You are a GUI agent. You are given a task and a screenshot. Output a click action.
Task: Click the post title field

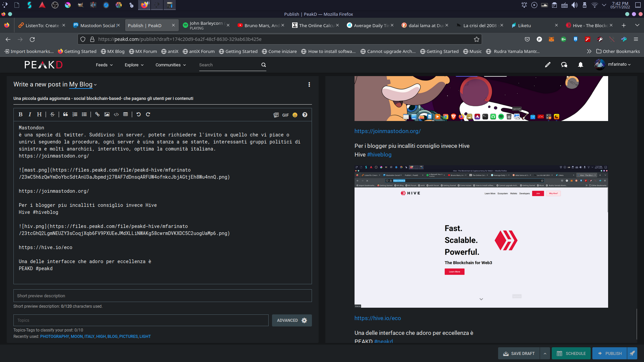(163, 99)
